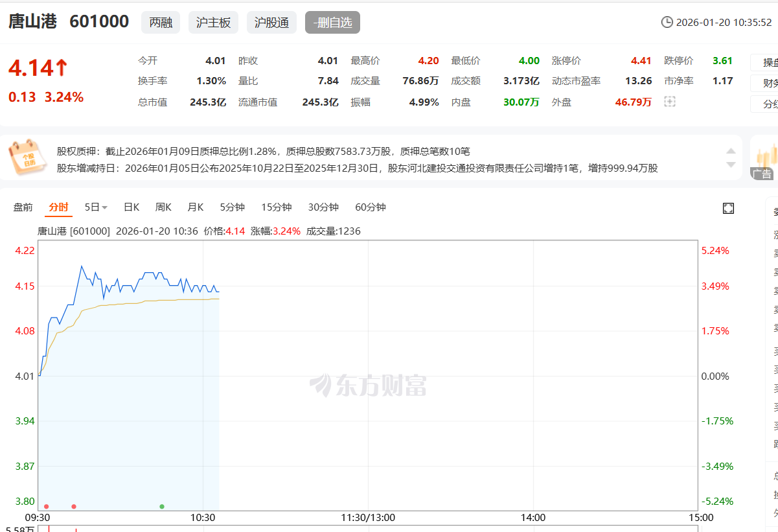Viewport: 778px width, 532px height.
Task: Switch to 日K chart tab
Action: point(132,207)
